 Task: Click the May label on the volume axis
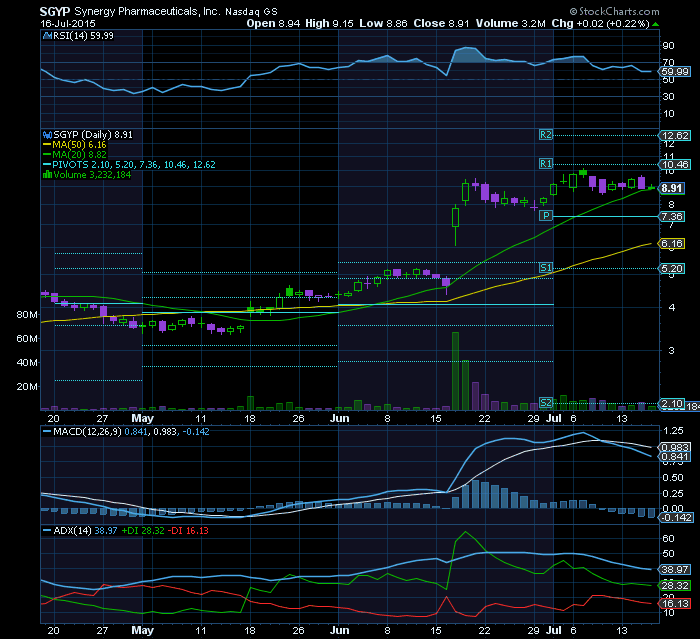point(142,418)
